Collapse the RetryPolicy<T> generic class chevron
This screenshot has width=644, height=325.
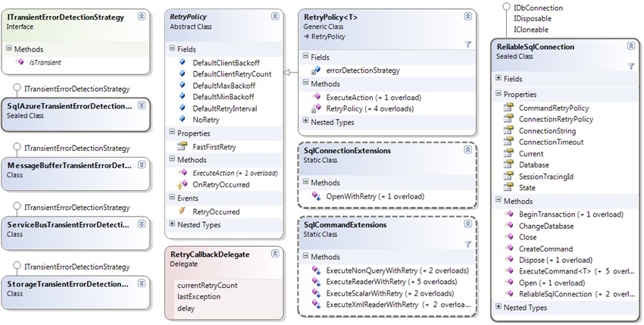pos(467,17)
